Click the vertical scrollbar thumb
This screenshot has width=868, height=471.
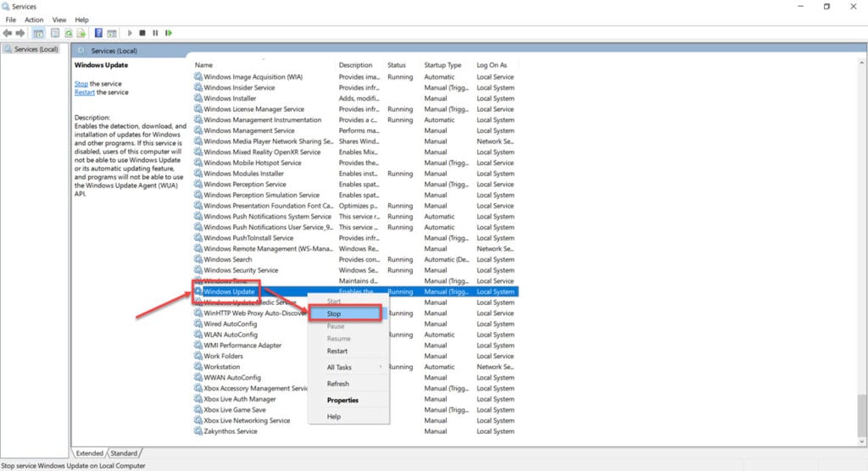(861, 415)
